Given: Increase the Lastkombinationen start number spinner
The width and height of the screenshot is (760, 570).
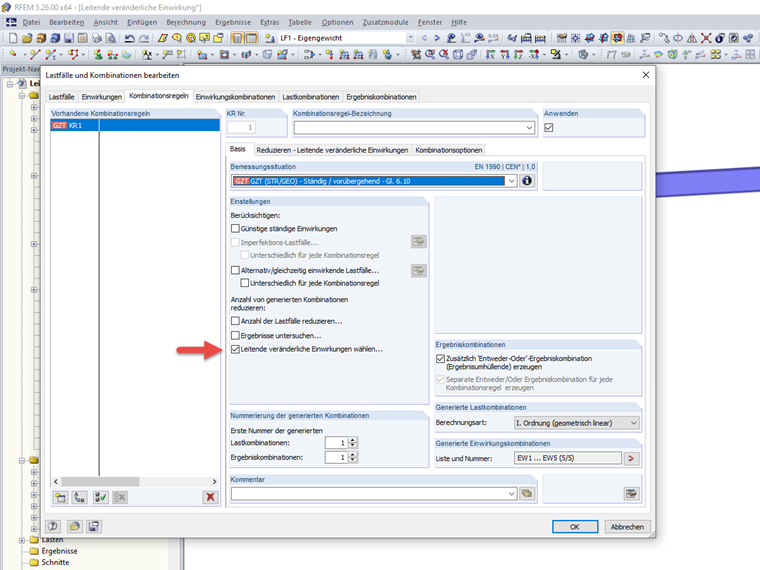Looking at the screenshot, I should coord(353,440).
